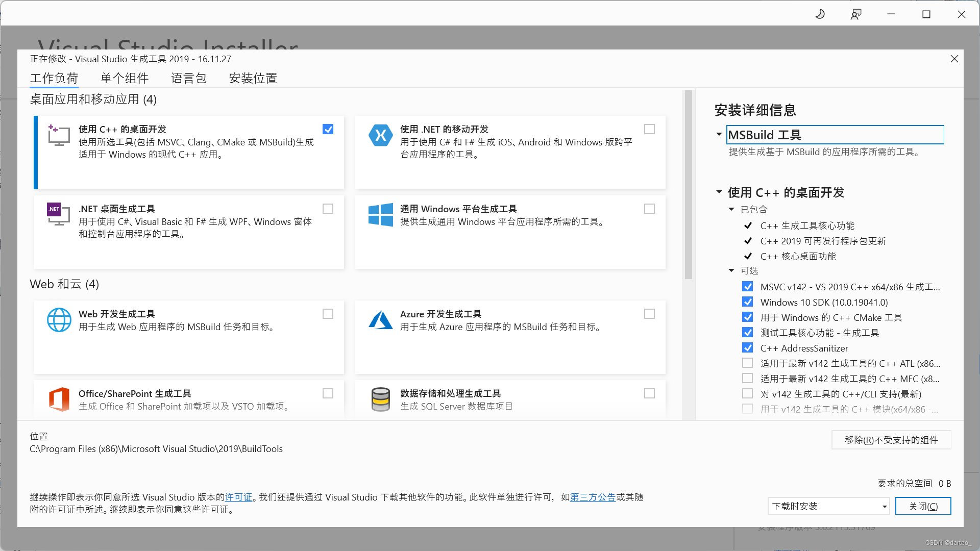Uncheck the Windows 10 SDK component checkbox
Image resolution: width=980 pixels, height=551 pixels.
747,302
